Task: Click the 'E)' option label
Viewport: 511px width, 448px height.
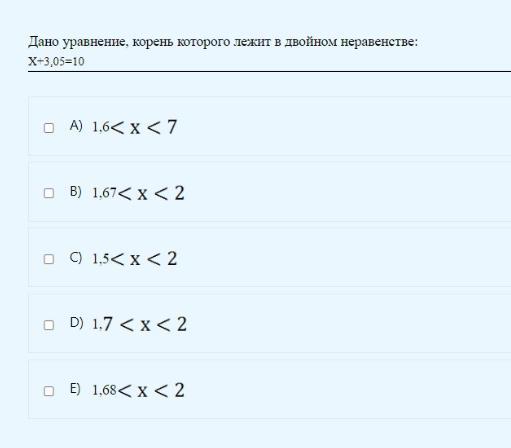Action: 75,389
